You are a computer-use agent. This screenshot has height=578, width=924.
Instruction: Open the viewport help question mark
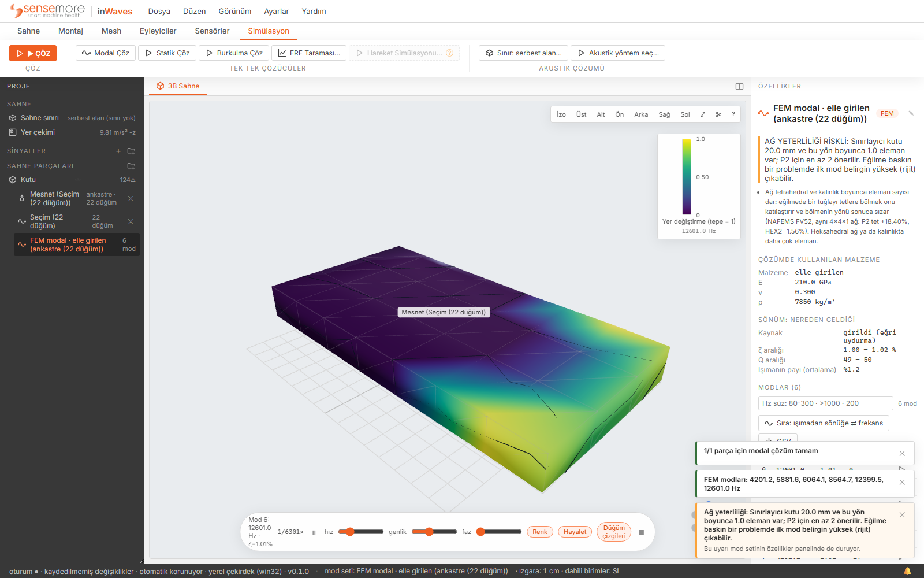click(733, 114)
